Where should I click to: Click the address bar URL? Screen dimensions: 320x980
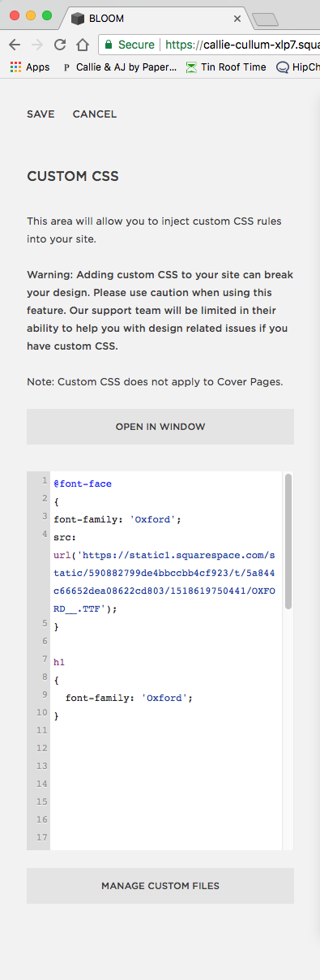(x=242, y=45)
